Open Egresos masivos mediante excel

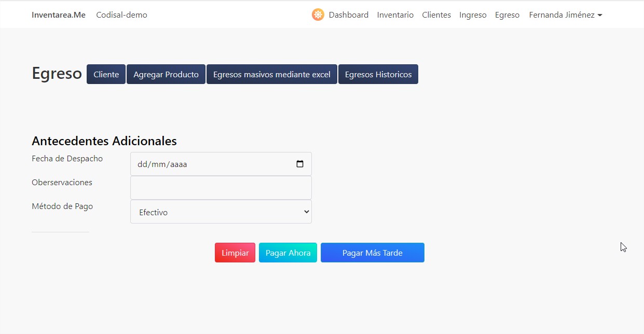[x=271, y=74]
